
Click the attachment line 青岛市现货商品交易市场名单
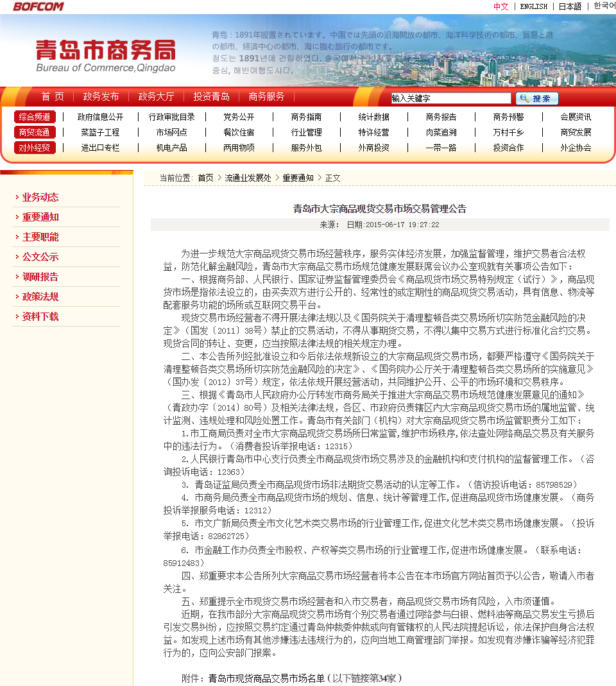point(266,678)
